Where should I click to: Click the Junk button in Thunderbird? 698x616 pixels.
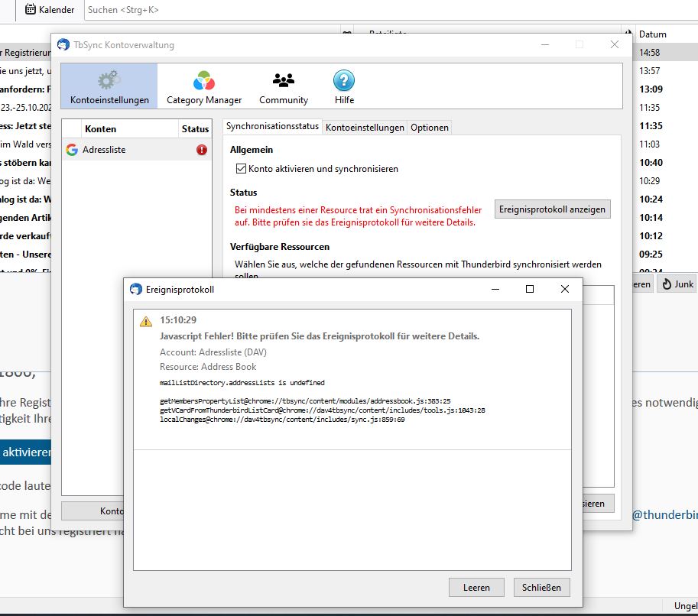point(677,284)
